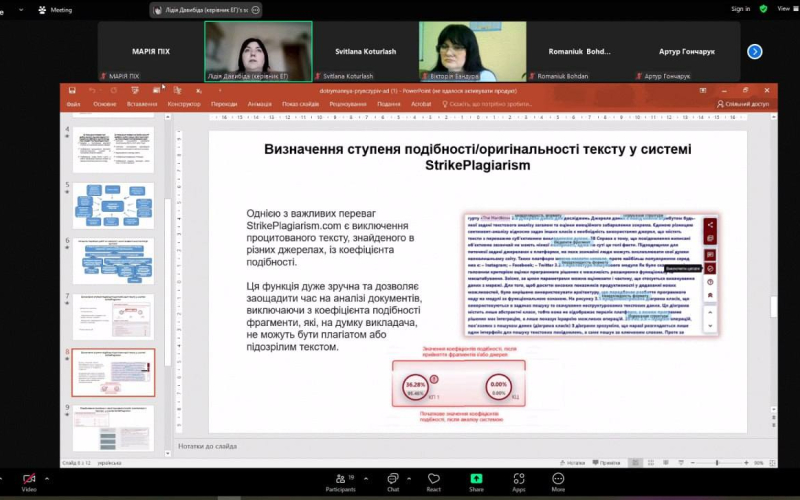Screen dimensions: 800x500
Task: Open options beside Лідія Давибіда share label
Action: 256,10
